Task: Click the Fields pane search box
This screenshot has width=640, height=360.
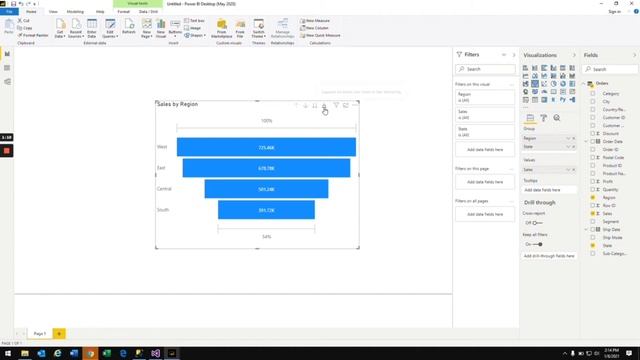Action: pyautogui.click(x=610, y=69)
